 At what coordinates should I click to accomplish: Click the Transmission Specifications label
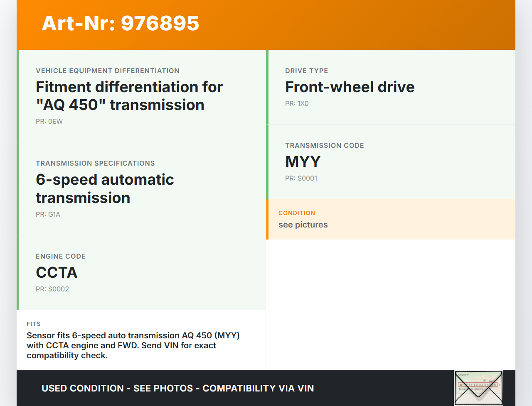95,164
